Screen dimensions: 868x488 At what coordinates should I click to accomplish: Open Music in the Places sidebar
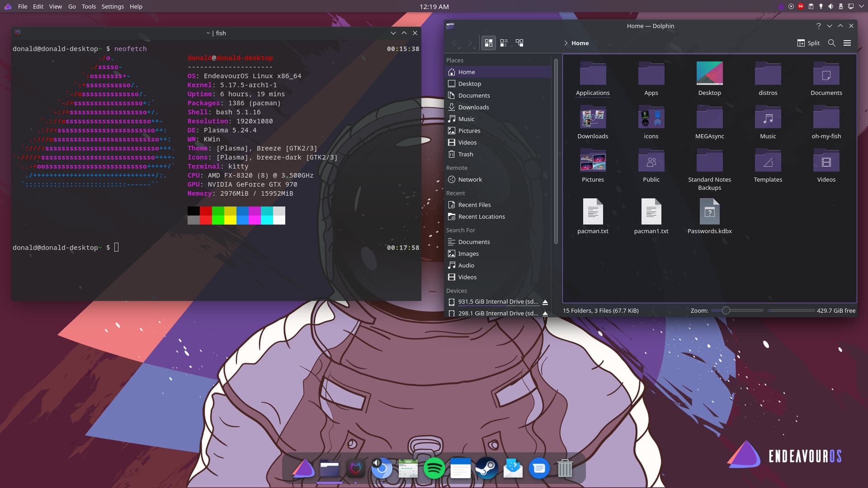pos(498,119)
